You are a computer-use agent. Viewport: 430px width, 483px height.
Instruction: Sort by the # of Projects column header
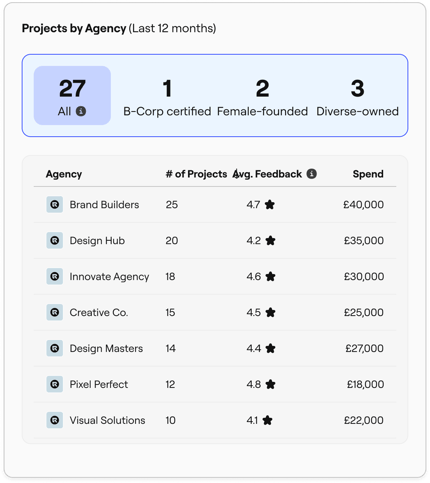196,174
